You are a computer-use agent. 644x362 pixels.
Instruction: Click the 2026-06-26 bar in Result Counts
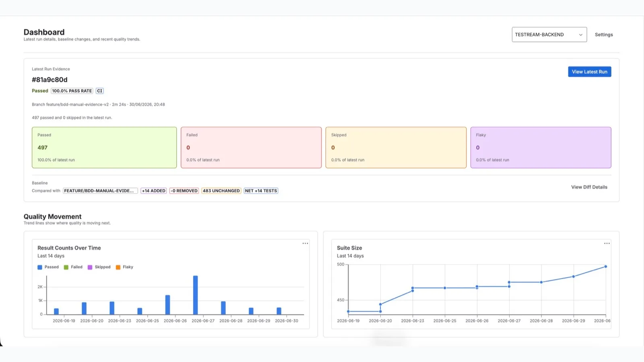tap(168, 305)
